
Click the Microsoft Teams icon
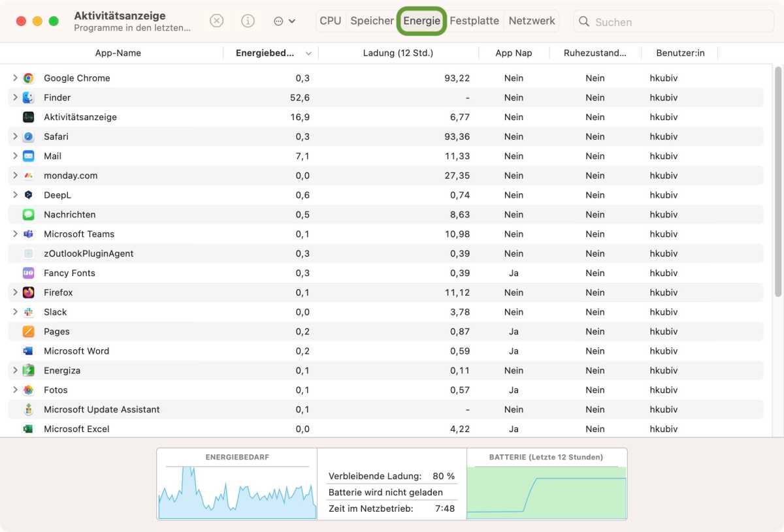click(28, 234)
